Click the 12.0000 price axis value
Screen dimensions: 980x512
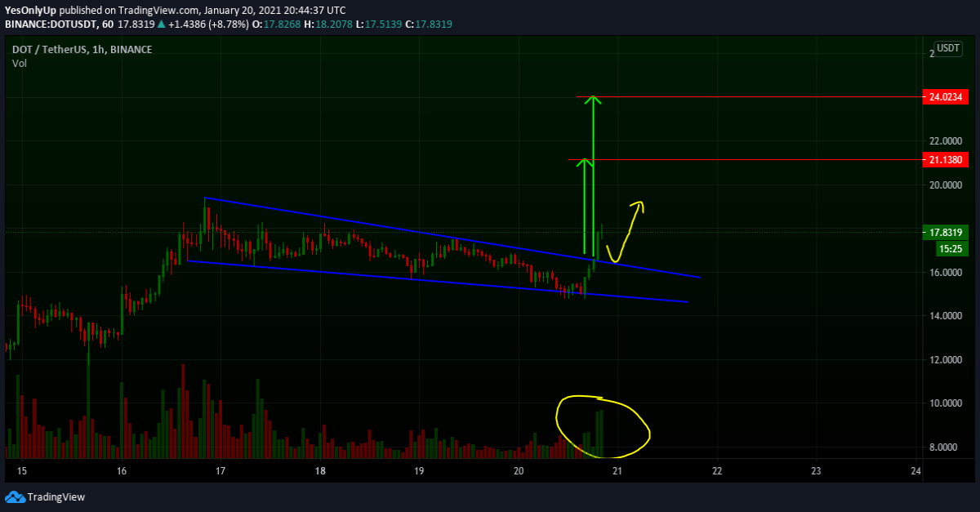(x=945, y=360)
